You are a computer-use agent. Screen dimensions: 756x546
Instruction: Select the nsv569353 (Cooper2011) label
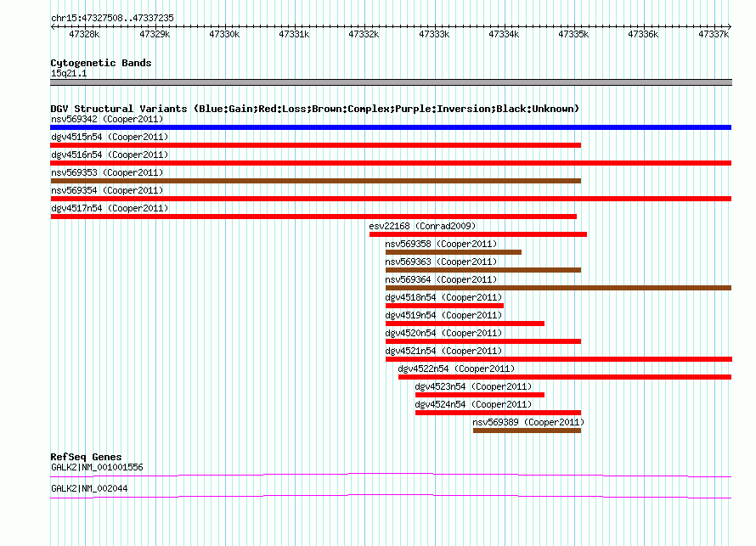coord(107,172)
